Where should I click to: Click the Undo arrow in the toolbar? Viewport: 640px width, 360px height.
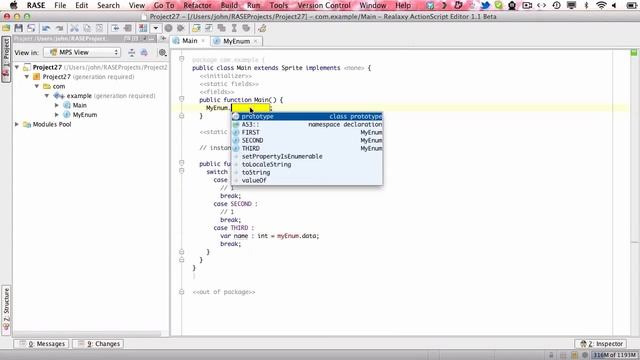pyautogui.click(x=46, y=28)
